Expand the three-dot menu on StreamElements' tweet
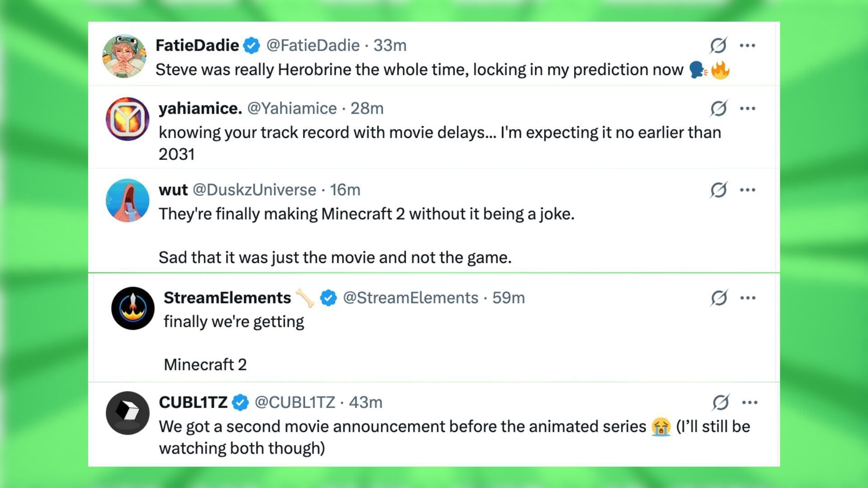 click(748, 298)
